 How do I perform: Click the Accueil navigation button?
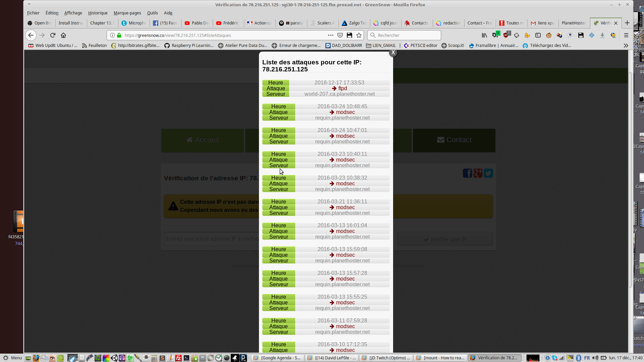(x=202, y=140)
